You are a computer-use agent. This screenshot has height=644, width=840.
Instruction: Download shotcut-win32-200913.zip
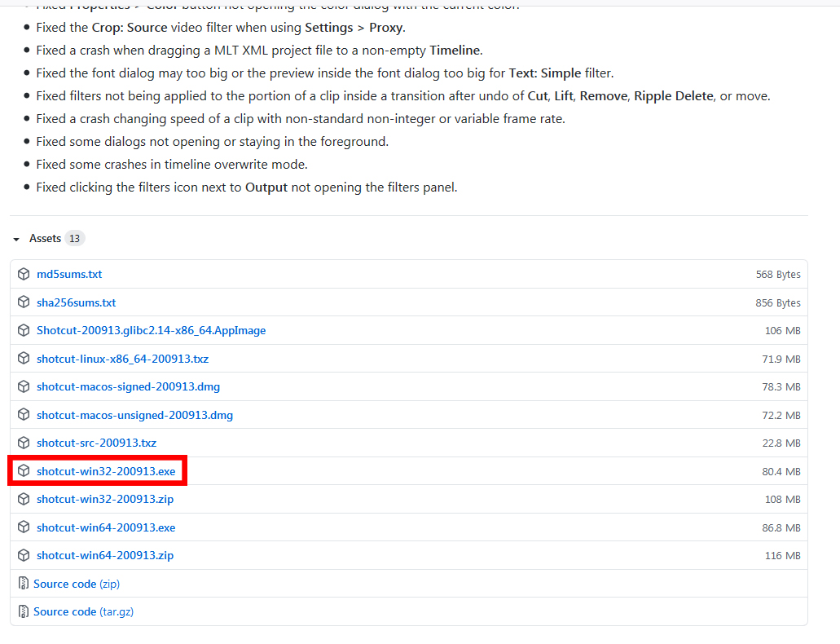tap(105, 499)
